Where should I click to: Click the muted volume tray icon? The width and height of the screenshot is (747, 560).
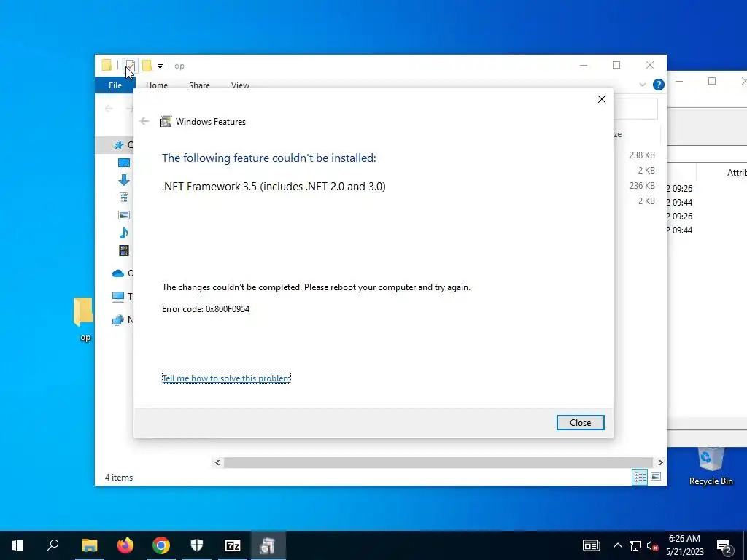click(x=653, y=545)
